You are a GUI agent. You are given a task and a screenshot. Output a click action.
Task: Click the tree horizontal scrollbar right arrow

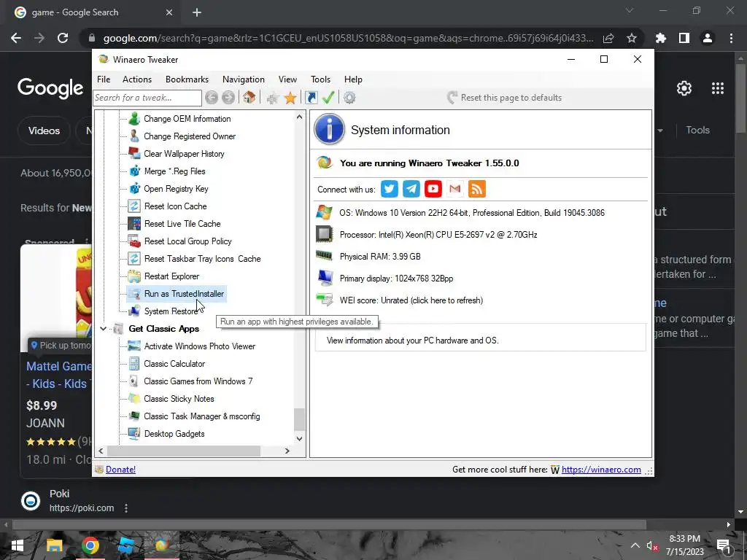tap(287, 451)
